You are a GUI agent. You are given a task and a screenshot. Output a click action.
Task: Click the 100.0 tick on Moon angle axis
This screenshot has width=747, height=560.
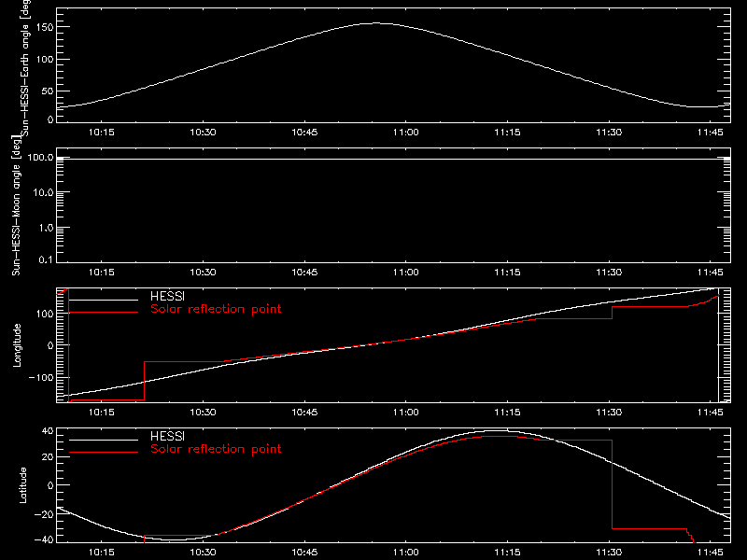click(40, 157)
